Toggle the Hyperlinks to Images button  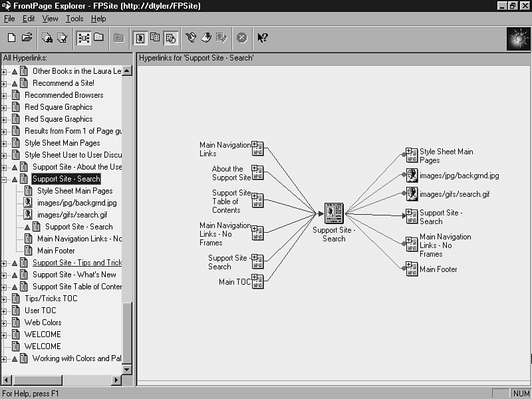pos(140,38)
